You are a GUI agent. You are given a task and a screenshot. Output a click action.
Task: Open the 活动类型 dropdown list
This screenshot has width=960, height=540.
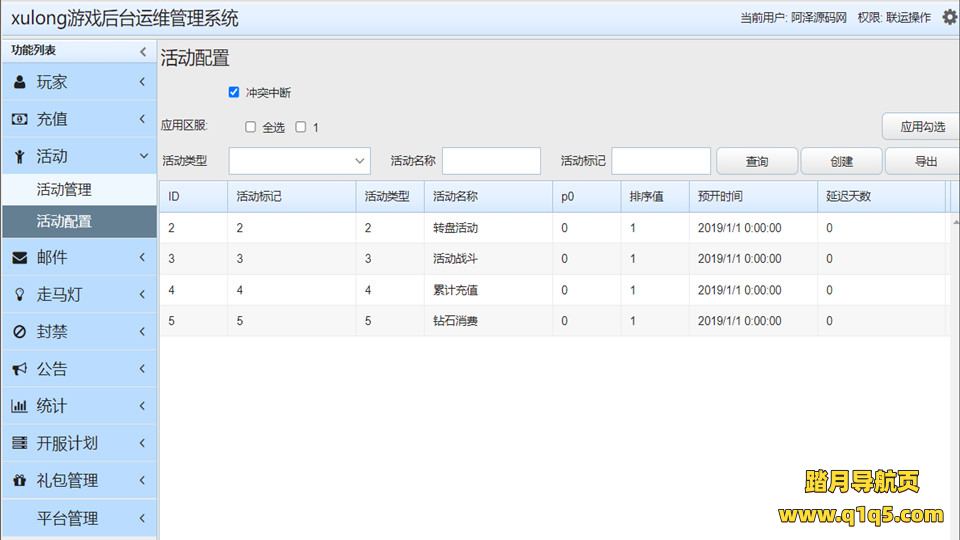point(299,161)
